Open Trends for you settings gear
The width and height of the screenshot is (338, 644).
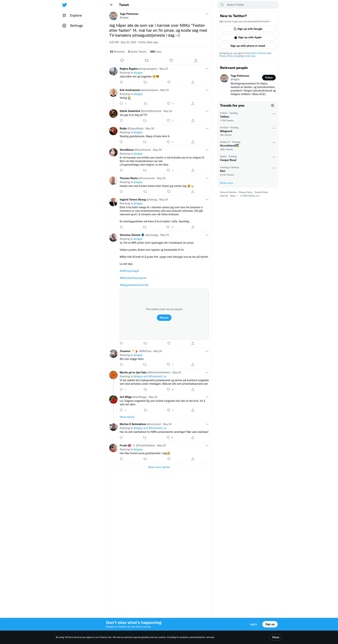click(x=272, y=105)
